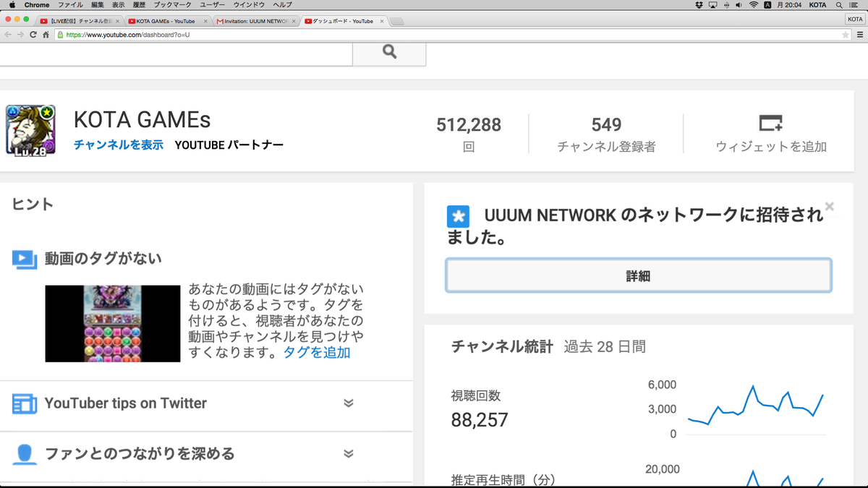
Task: Open the ファイル menu
Action: pyautogui.click(x=71, y=5)
